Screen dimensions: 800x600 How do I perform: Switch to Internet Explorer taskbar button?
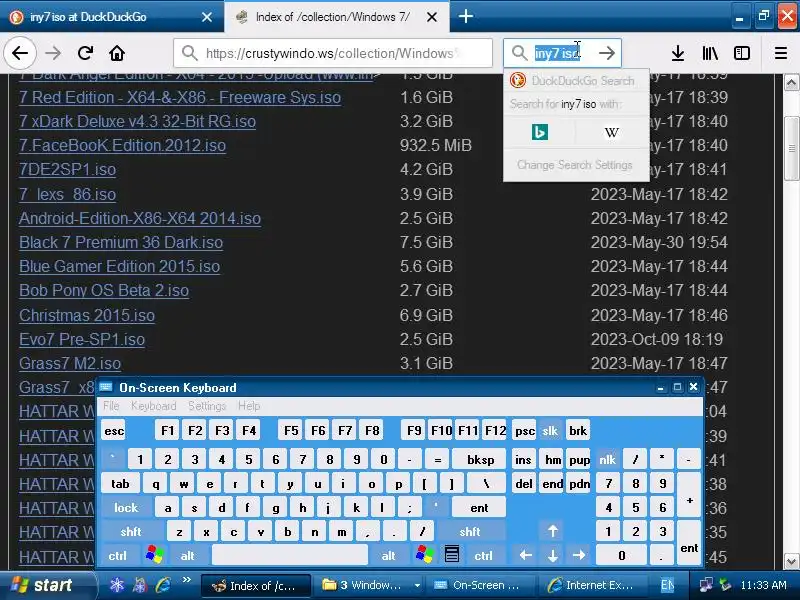click(591, 585)
